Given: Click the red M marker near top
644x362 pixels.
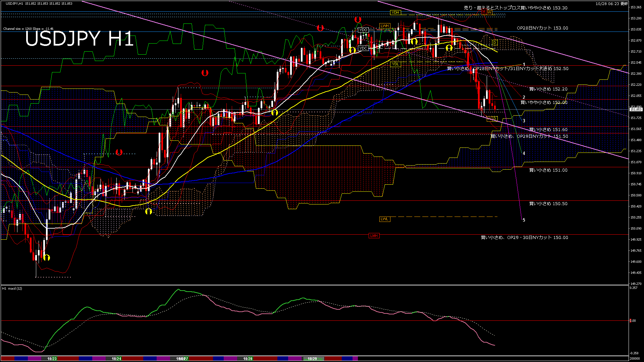Looking at the screenshot, I should (484, 12).
